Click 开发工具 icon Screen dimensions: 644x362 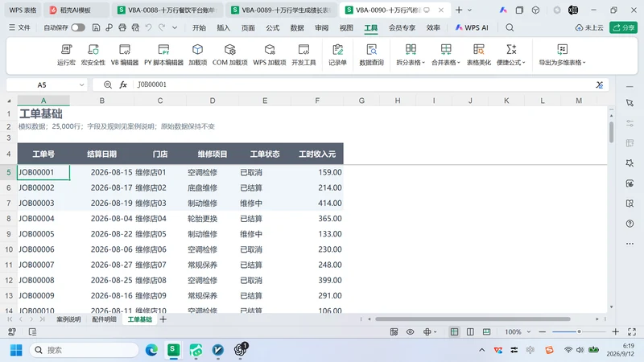tap(303, 55)
